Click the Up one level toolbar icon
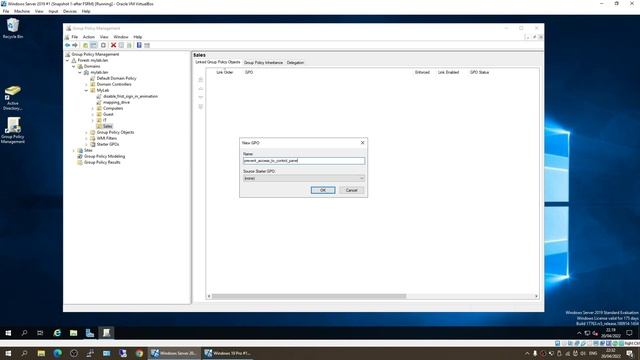Screen dimensions: 640x360 point(85,45)
